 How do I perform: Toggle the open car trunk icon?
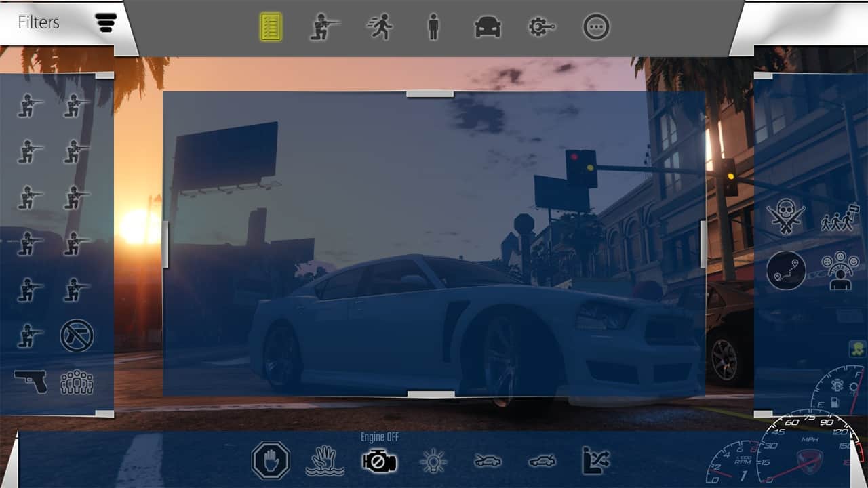point(542,462)
